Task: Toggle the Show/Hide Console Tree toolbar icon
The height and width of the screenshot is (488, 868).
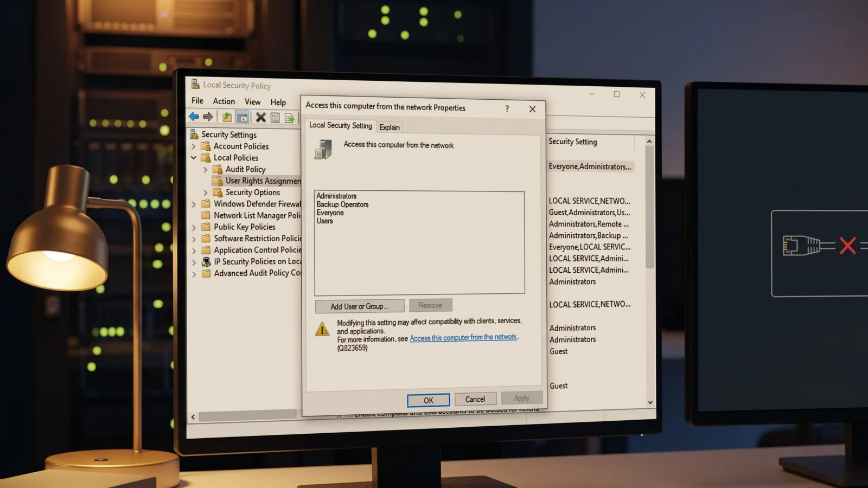Action: (x=242, y=117)
